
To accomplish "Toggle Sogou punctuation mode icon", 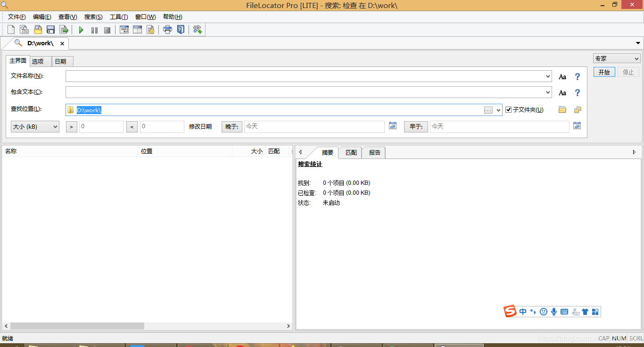I will click(x=533, y=312).
